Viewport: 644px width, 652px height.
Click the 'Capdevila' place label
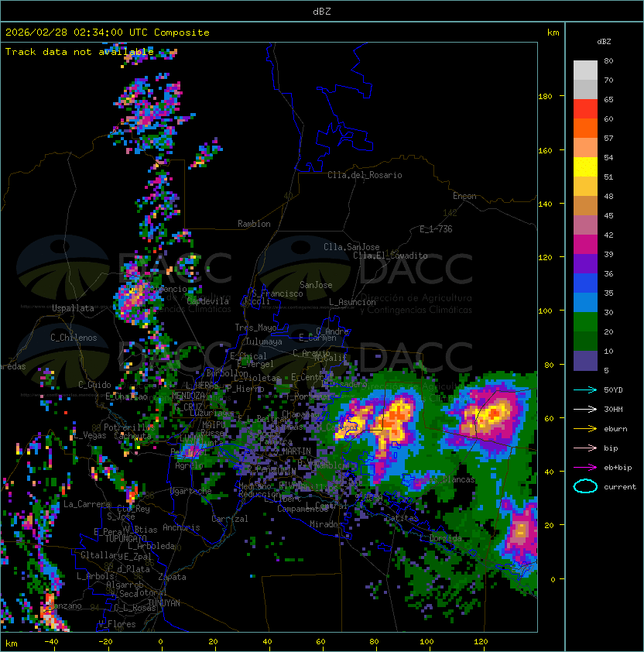click(x=208, y=301)
